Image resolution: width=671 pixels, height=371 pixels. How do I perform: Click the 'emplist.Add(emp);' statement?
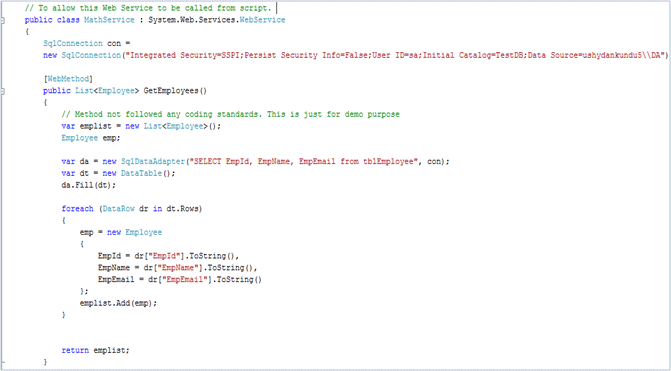point(118,303)
